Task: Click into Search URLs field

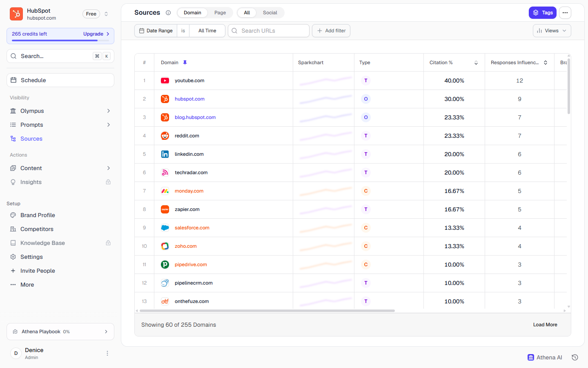Action: click(x=269, y=31)
